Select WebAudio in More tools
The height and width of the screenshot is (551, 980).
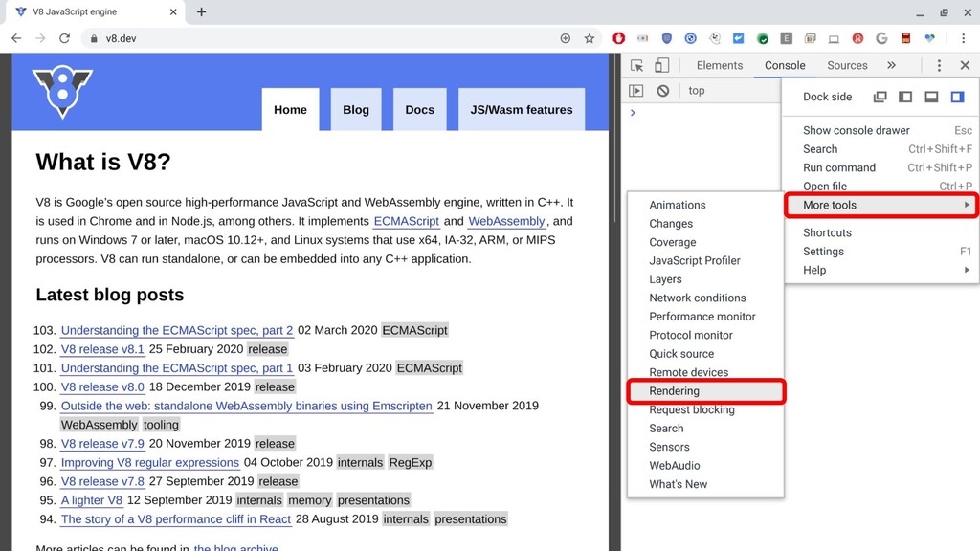[705, 466]
